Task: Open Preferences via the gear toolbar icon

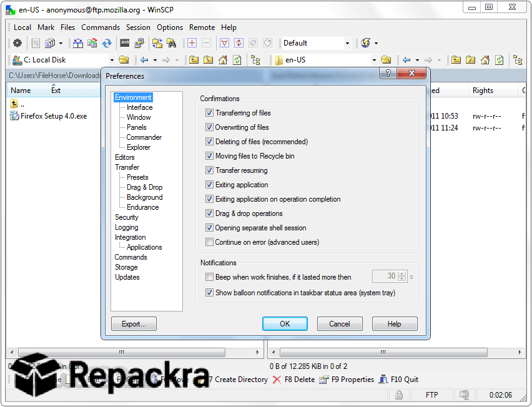Action: [17, 43]
